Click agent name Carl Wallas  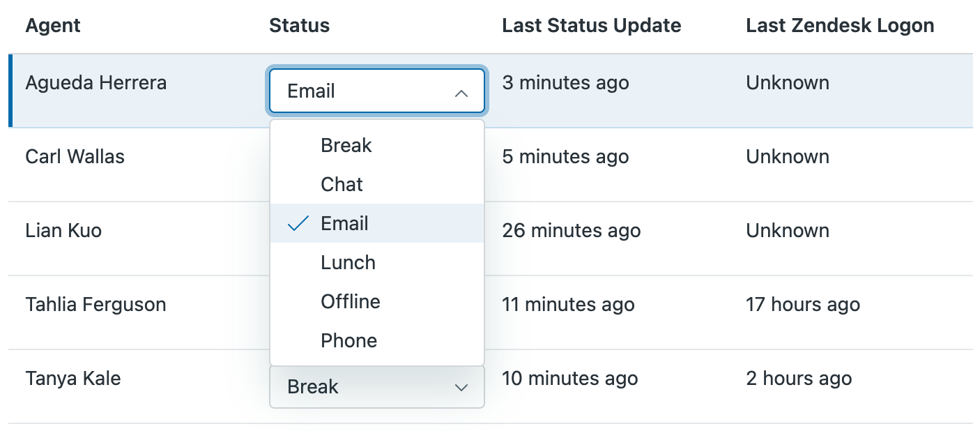[75, 156]
